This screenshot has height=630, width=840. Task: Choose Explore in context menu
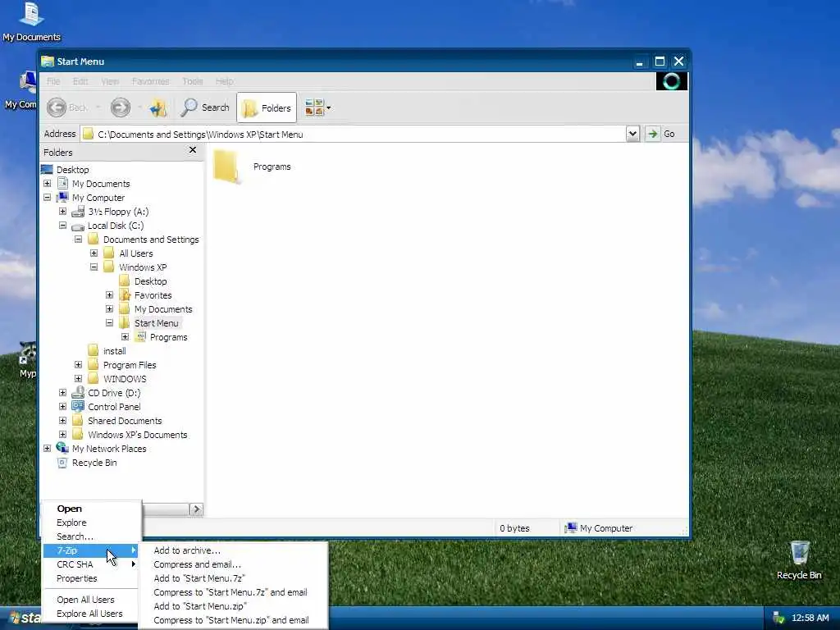point(90,523)
